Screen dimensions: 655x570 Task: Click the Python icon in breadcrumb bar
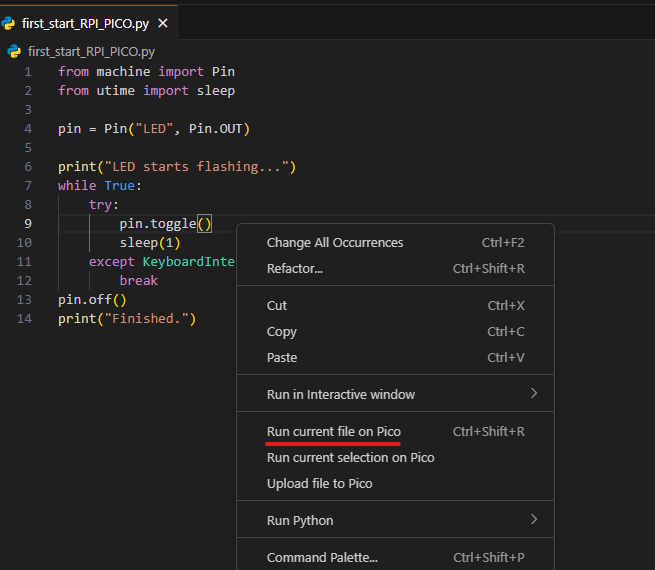14,51
